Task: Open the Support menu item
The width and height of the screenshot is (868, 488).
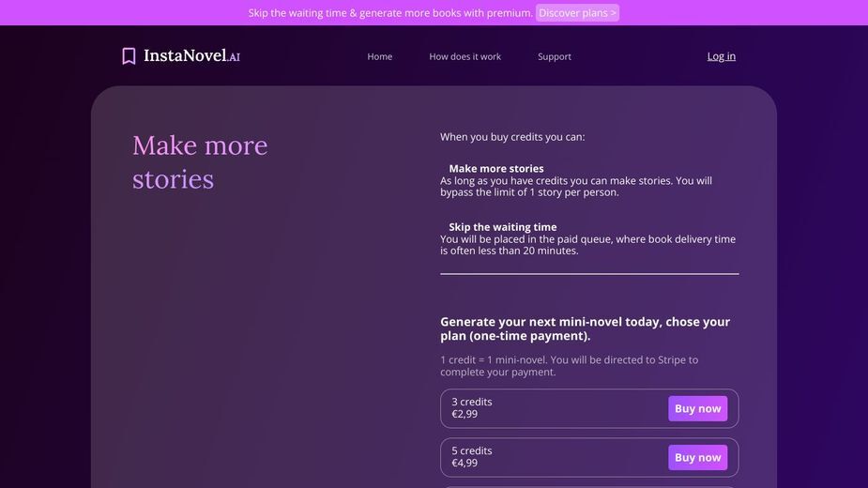Action: point(555,56)
